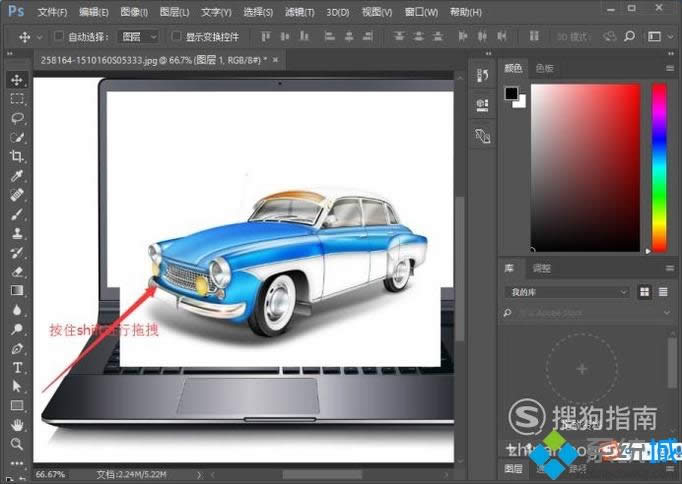
Task: Select the 库 panel tab
Action: coord(509,268)
